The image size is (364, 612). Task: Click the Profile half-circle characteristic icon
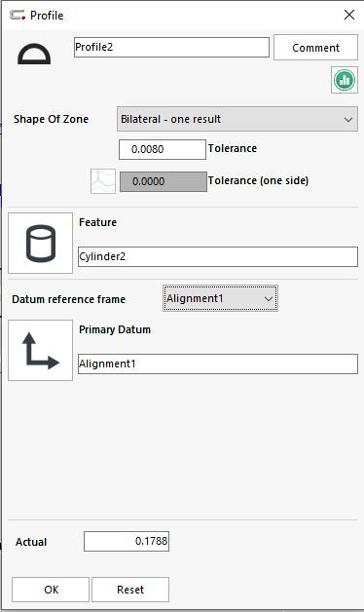[x=34, y=54]
